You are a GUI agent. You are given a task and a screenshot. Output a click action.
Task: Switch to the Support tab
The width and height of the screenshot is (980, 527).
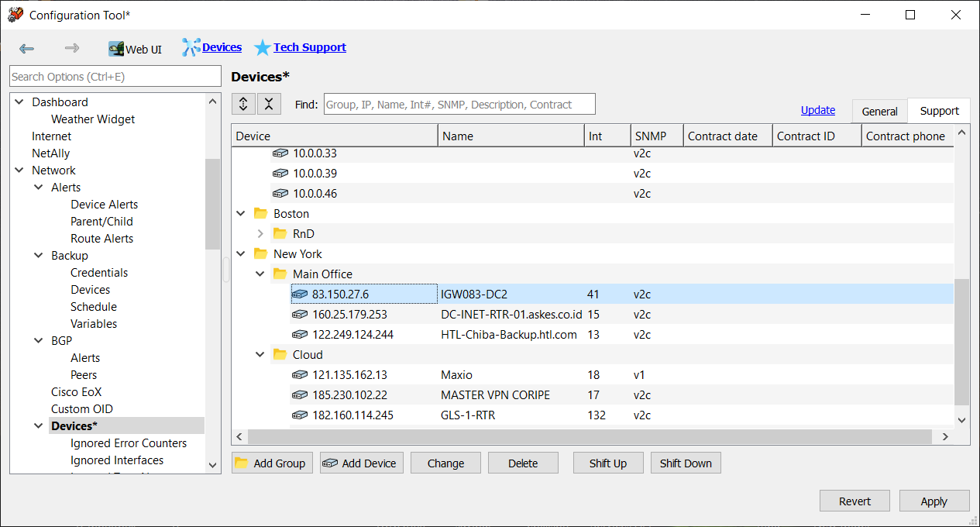click(x=938, y=110)
